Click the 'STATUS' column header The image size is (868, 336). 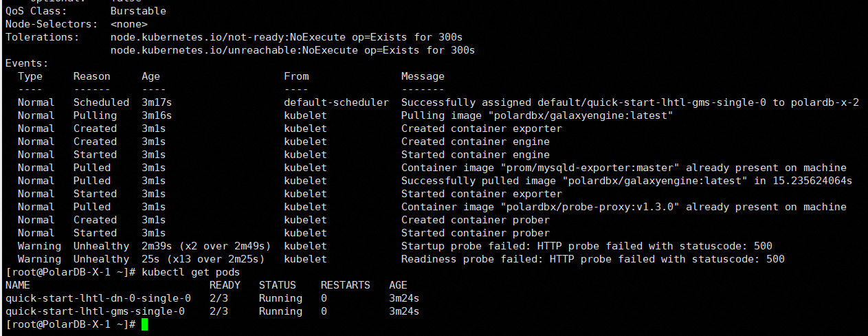coord(278,285)
